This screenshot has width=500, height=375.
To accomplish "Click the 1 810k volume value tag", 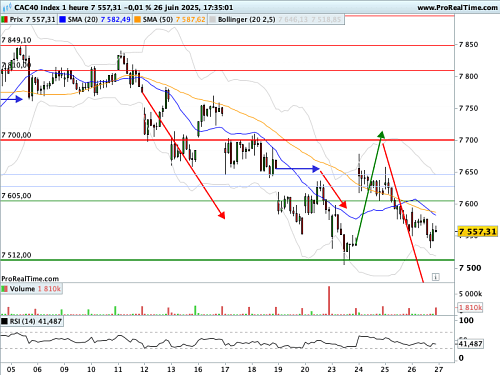I will (x=470, y=307).
